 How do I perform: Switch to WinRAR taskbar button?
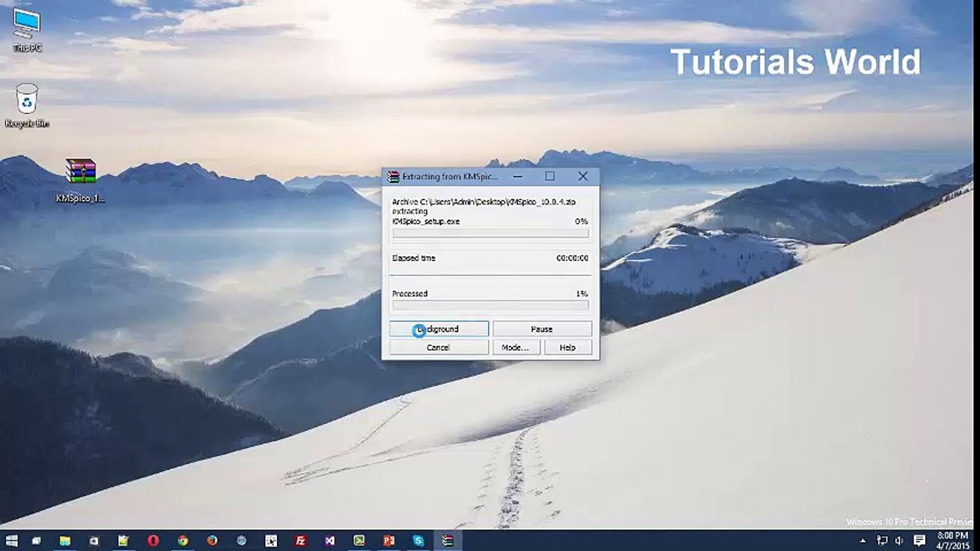(x=448, y=540)
